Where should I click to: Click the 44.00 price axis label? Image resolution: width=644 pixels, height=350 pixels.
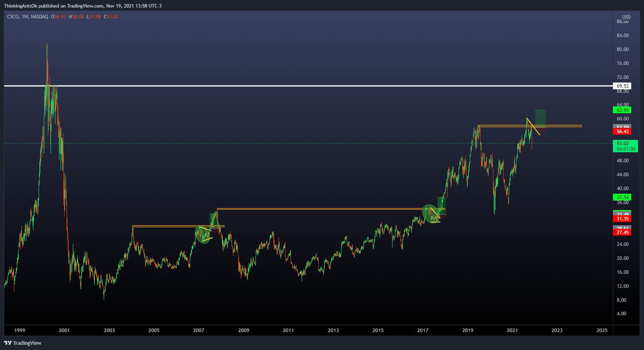(622, 175)
